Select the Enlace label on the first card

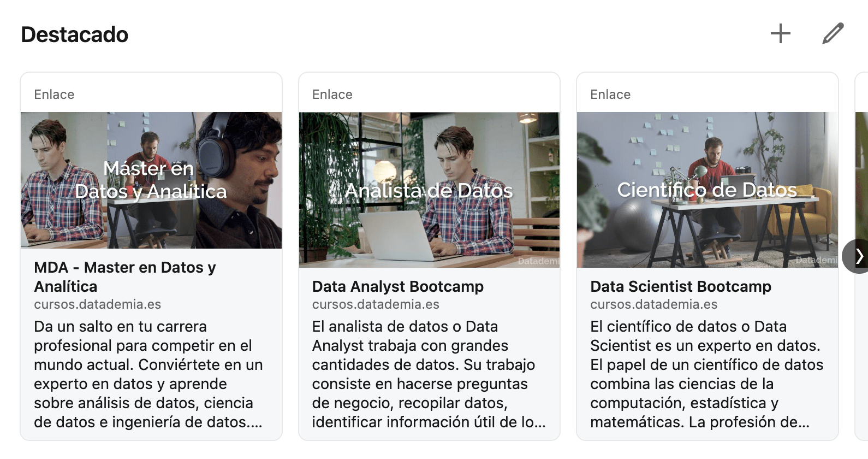click(x=54, y=94)
